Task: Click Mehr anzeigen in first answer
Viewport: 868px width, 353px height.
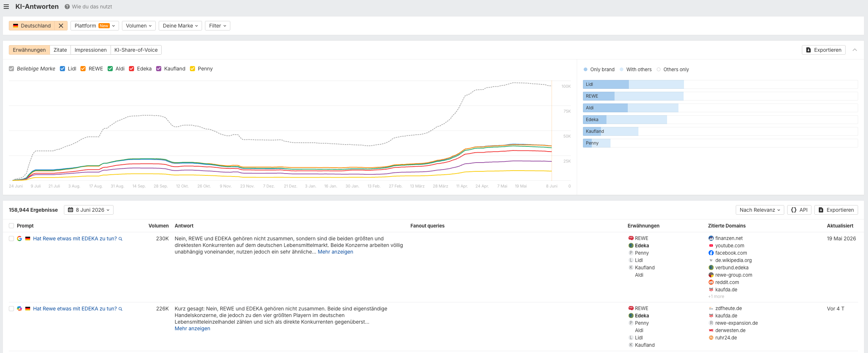Action: coord(335,252)
